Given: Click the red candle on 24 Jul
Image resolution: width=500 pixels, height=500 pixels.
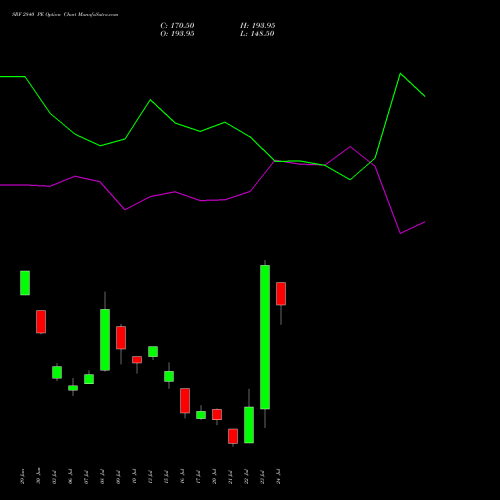Looking at the screenshot, I should (281, 294).
